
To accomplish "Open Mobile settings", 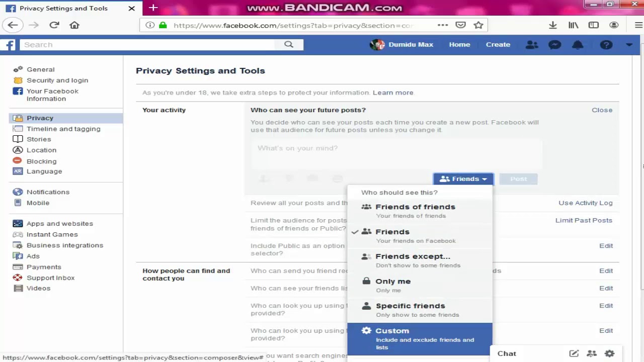I will (x=38, y=203).
